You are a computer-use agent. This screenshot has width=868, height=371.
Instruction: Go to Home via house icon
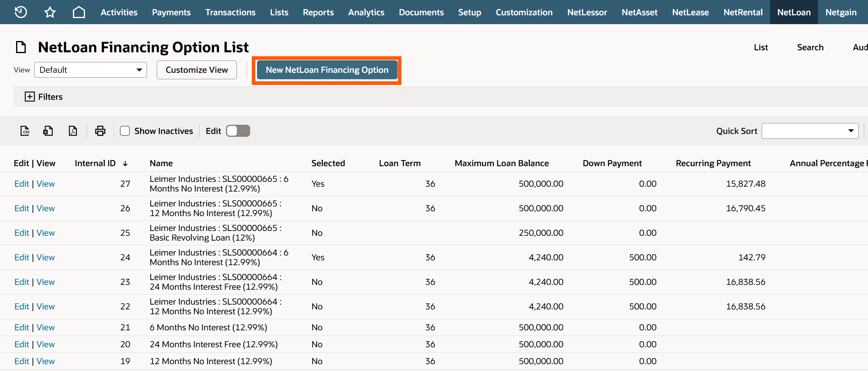[79, 12]
